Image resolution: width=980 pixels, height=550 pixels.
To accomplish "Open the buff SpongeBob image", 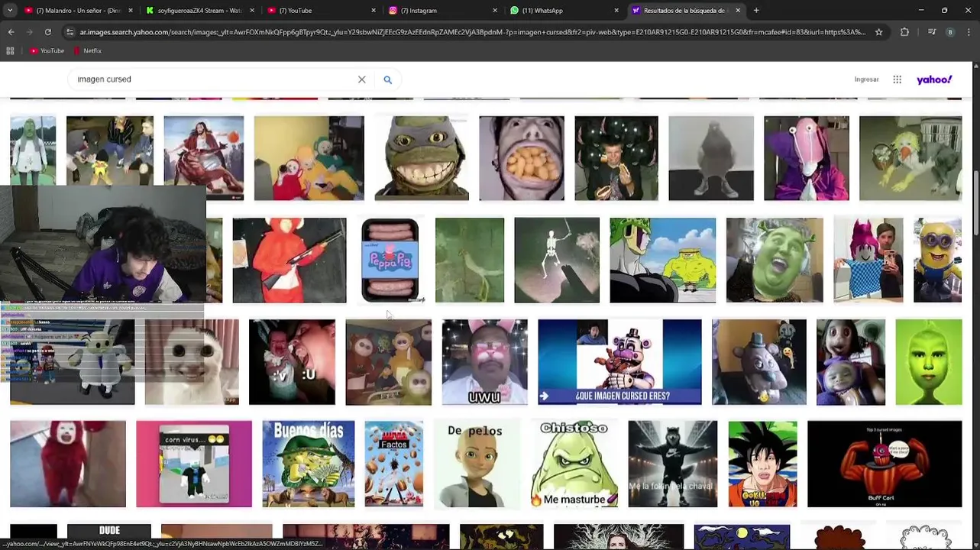I will (x=662, y=260).
